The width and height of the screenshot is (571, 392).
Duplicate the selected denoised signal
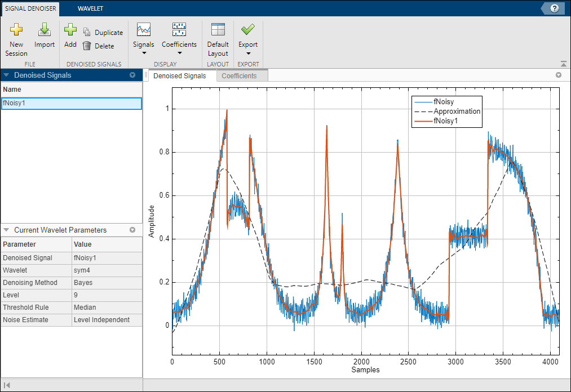point(103,33)
